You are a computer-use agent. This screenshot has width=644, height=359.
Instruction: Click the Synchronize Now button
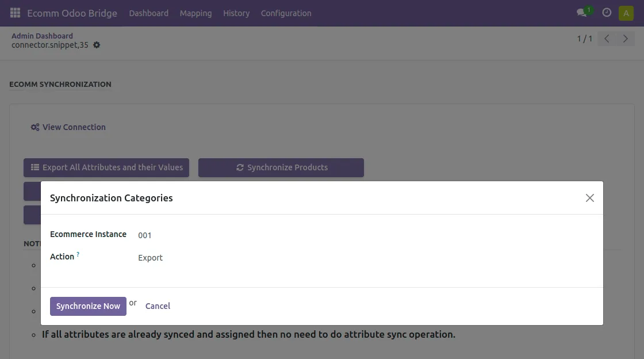88,305
